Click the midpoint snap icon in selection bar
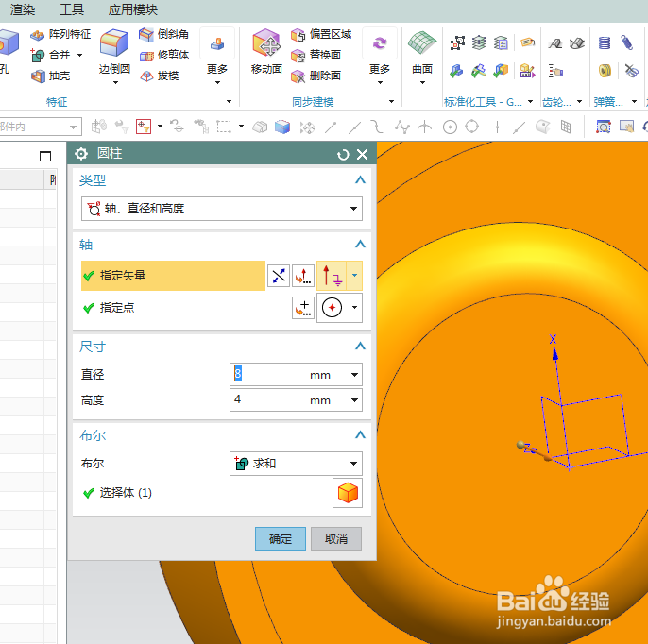648x644 pixels. tap(354, 127)
